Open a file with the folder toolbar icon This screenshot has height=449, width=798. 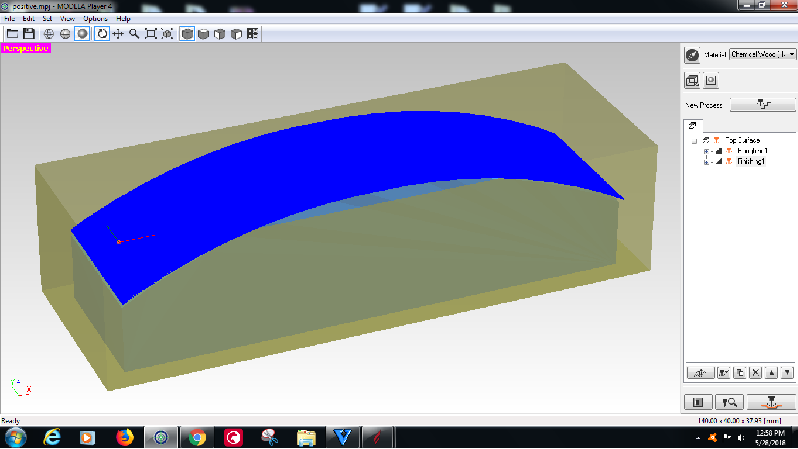click(12, 34)
